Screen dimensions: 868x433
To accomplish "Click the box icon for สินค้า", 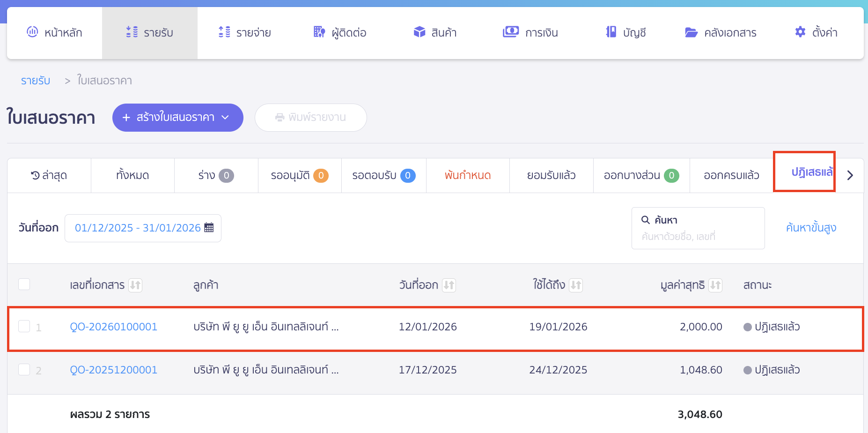I will tap(419, 32).
